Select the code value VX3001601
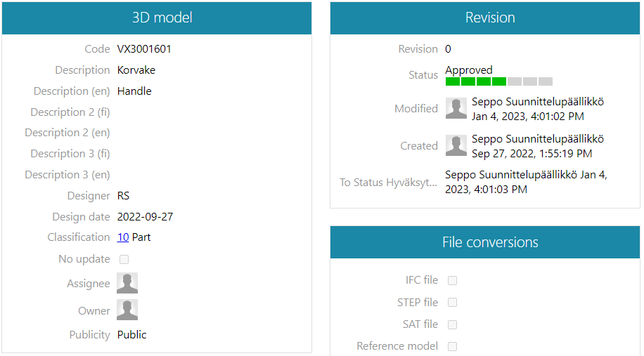The width and height of the screenshot is (644, 356). pos(144,49)
